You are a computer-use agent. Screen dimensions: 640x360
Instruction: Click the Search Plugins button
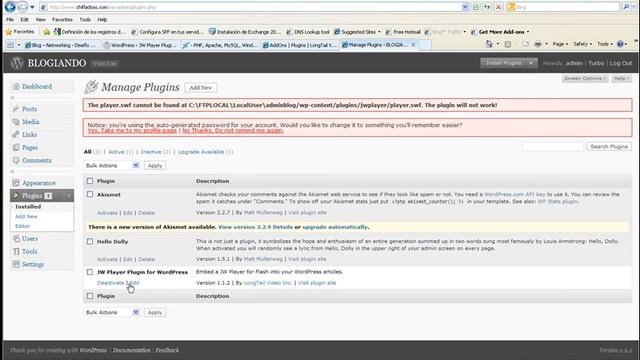click(609, 147)
